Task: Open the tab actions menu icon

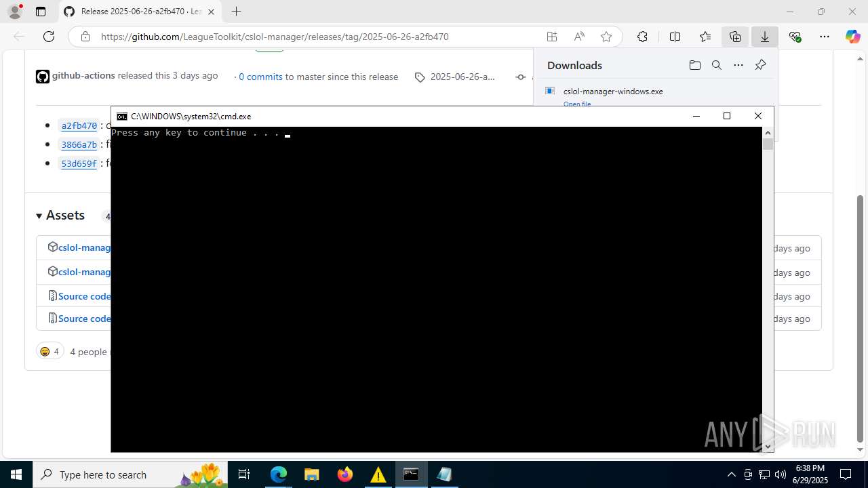Action: [x=41, y=12]
